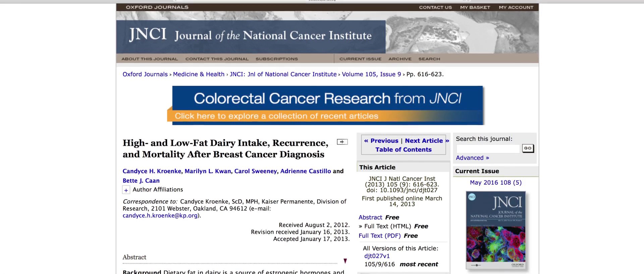
Task: Open author Candyce H. Kroenke link
Action: pos(152,171)
